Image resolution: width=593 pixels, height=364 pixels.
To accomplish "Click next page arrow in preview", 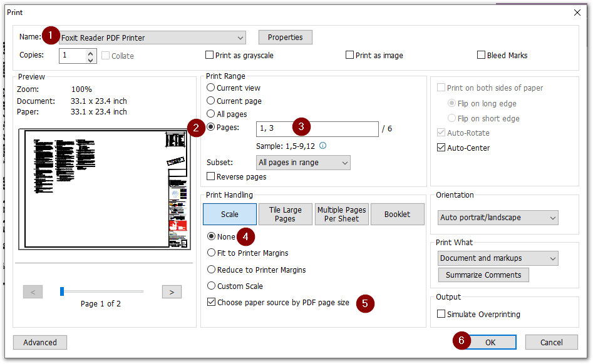I will (x=171, y=291).
